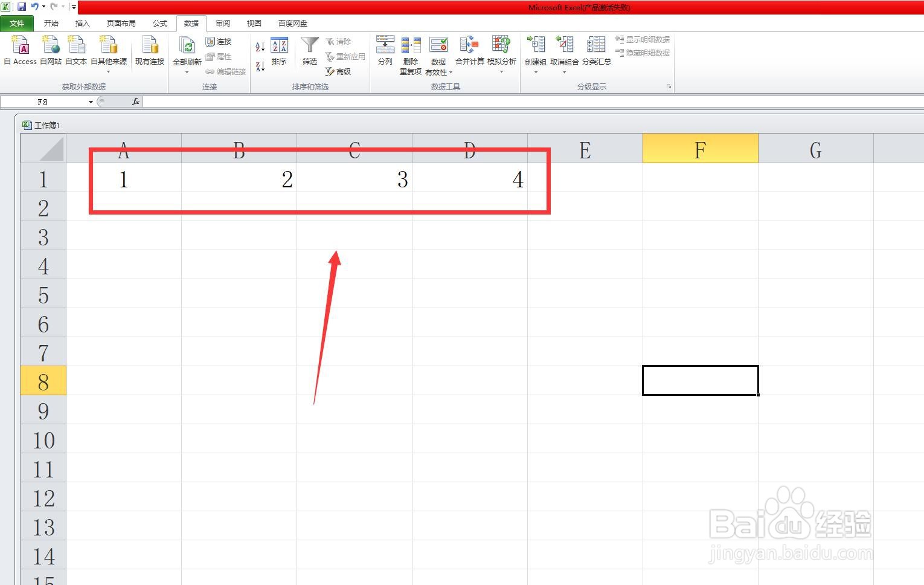Select cell B1 containing 2

click(239, 178)
